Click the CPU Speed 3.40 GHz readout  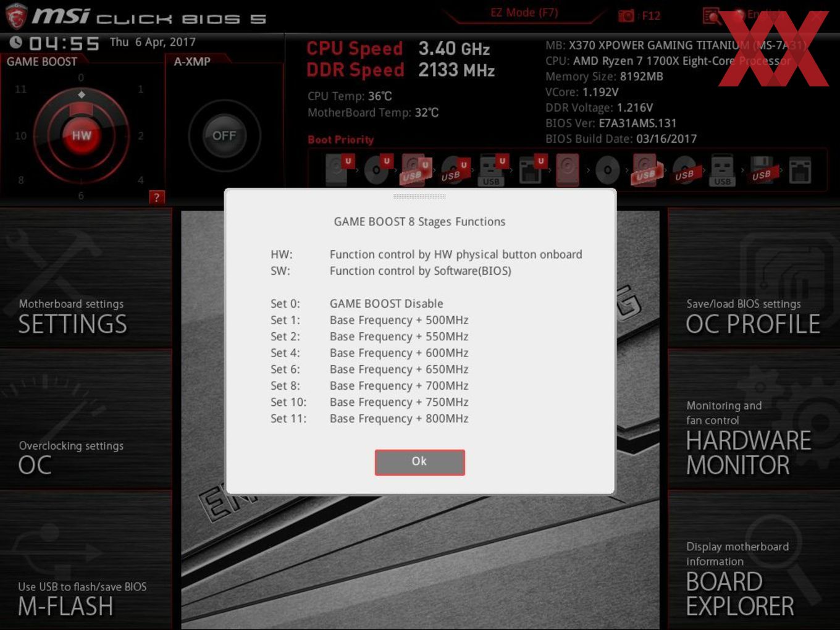398,49
